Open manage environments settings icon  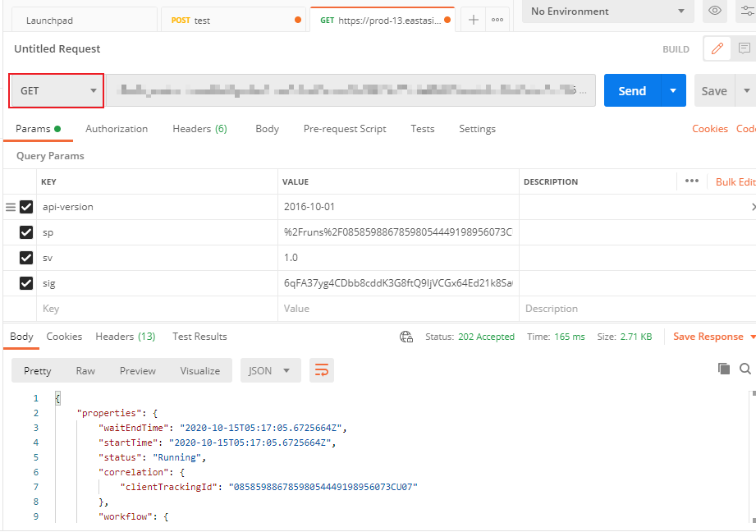747,11
